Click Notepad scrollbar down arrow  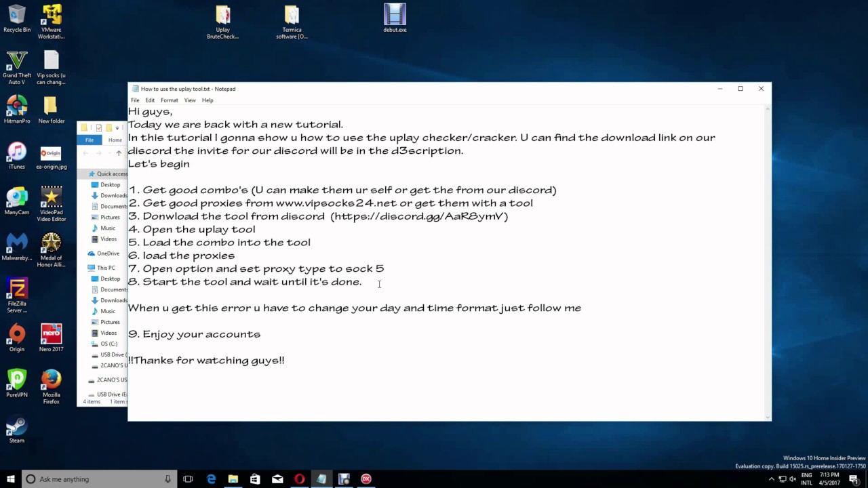(x=768, y=418)
